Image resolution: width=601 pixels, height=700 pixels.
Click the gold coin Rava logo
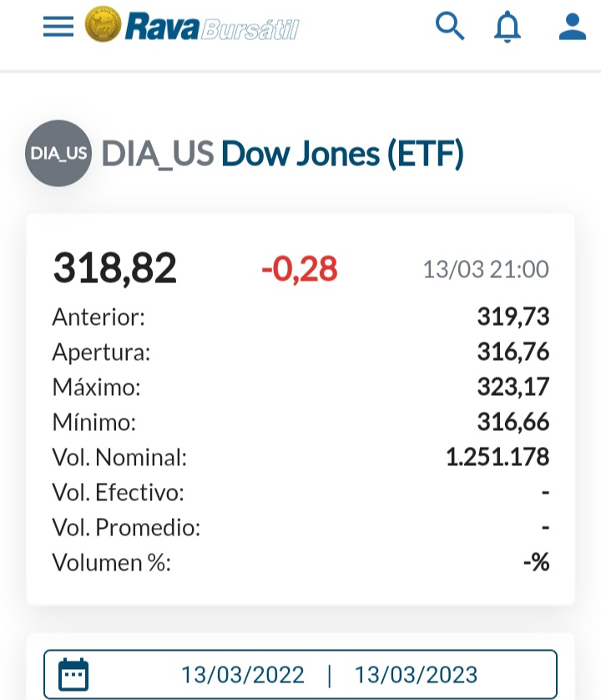pos(104,26)
